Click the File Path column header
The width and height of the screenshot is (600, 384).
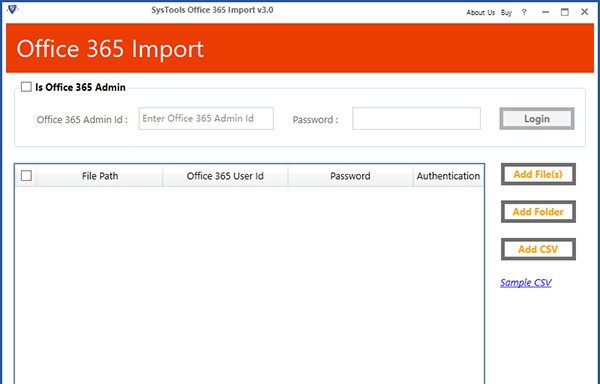click(x=100, y=176)
